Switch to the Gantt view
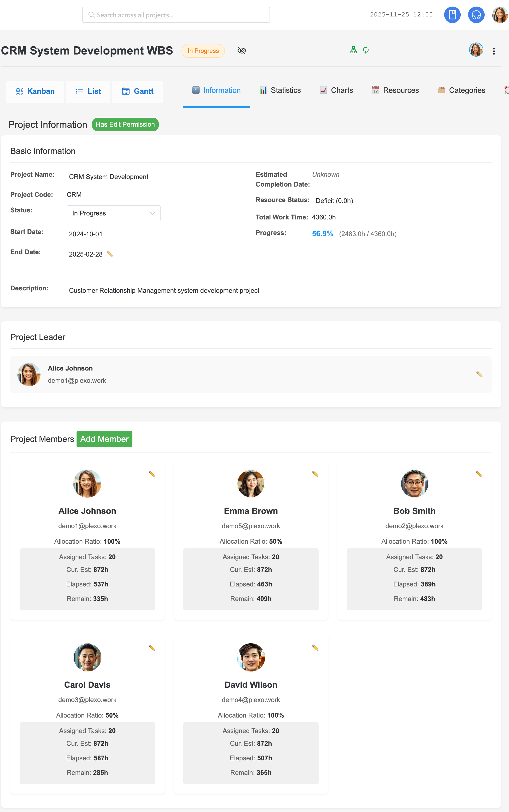This screenshot has width=509, height=812. (x=138, y=91)
